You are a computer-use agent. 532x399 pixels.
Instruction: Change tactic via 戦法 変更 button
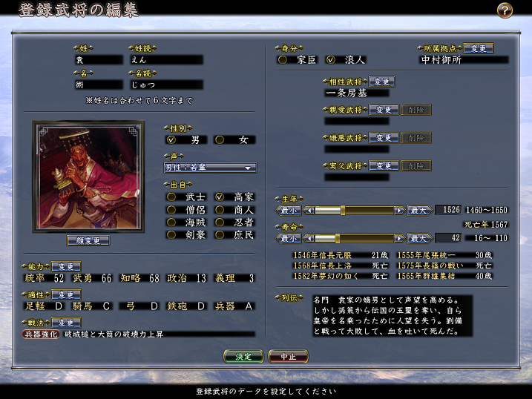click(65, 323)
